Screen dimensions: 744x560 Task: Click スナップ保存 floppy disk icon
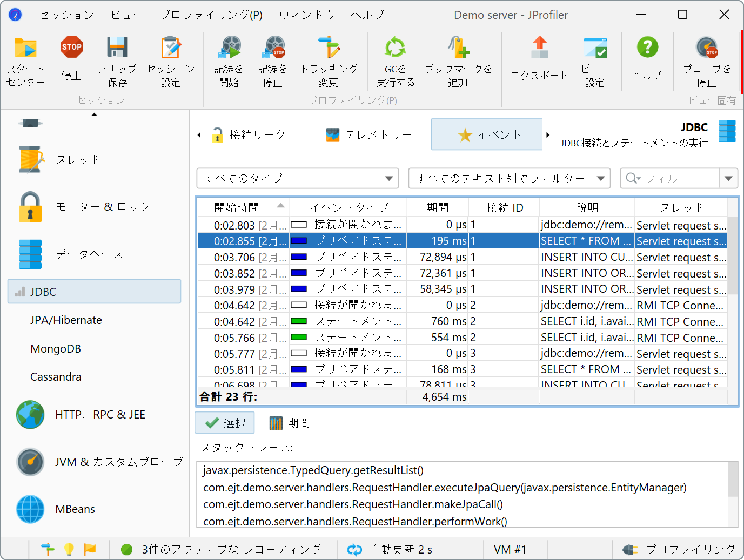point(117,48)
